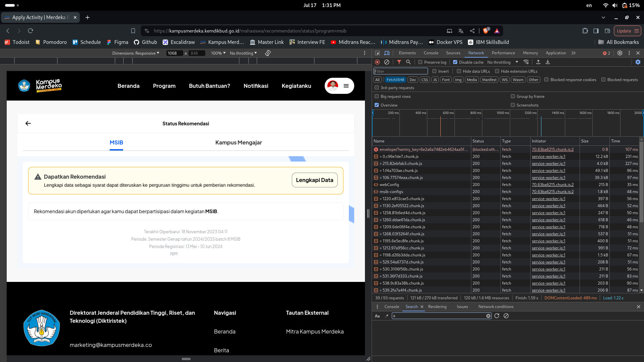The image size is (644, 362).
Task: Uncheck the Overview checkbox
Action: click(x=377, y=105)
